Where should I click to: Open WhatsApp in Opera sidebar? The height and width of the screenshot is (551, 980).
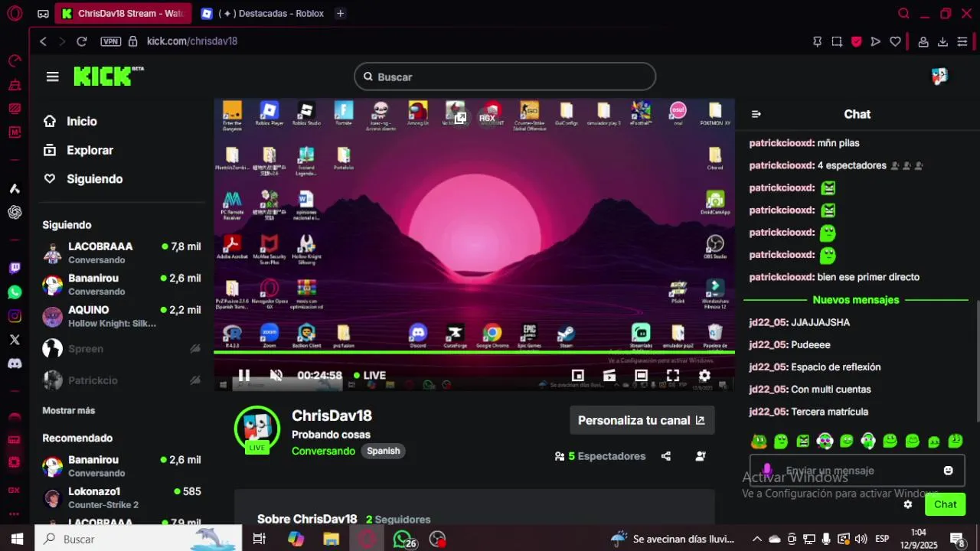(x=15, y=292)
